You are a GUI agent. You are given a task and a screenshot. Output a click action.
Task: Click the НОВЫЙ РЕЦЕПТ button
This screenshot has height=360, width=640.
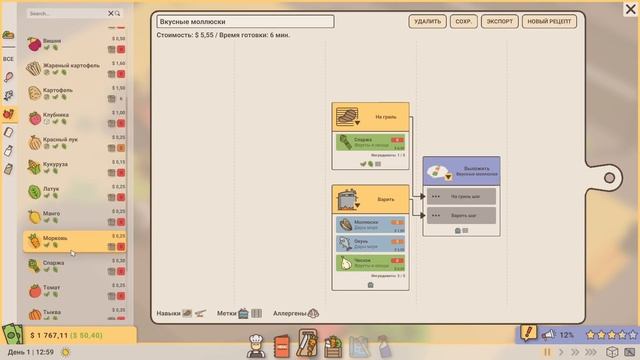[549, 21]
